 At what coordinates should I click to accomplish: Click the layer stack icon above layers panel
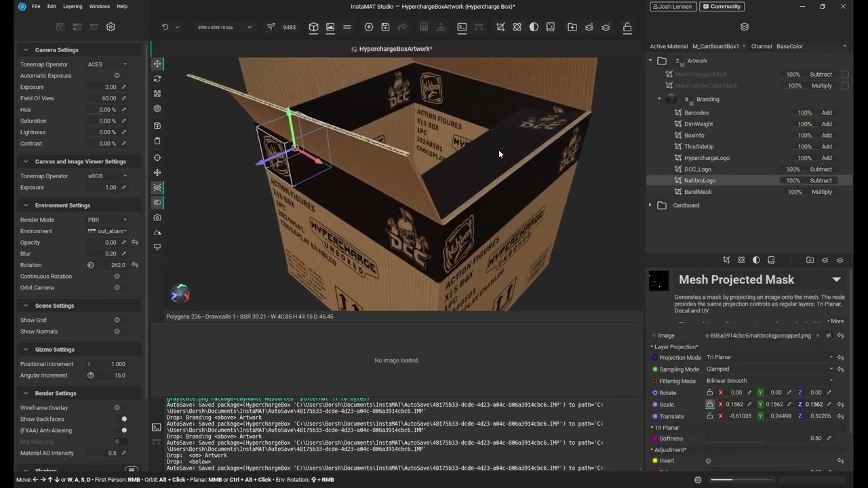[x=745, y=27]
